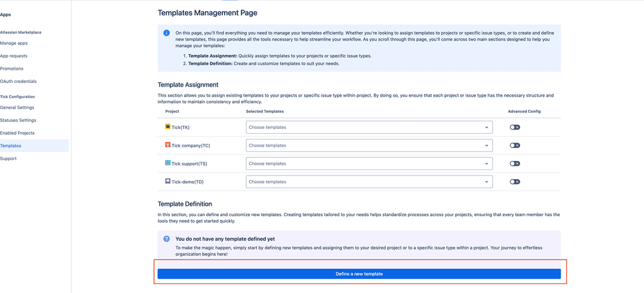This screenshot has width=644, height=293.
Task: Go to Statuses Settings in sidebar
Action: click(x=18, y=121)
